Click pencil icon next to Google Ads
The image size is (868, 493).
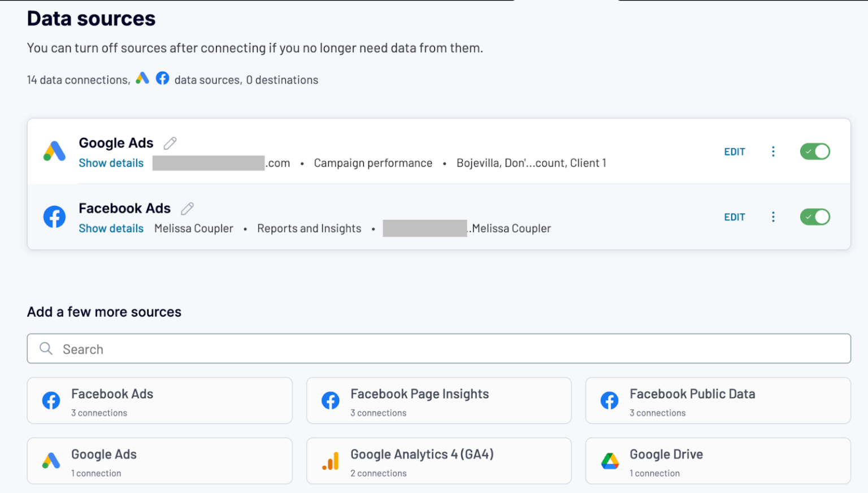(170, 144)
